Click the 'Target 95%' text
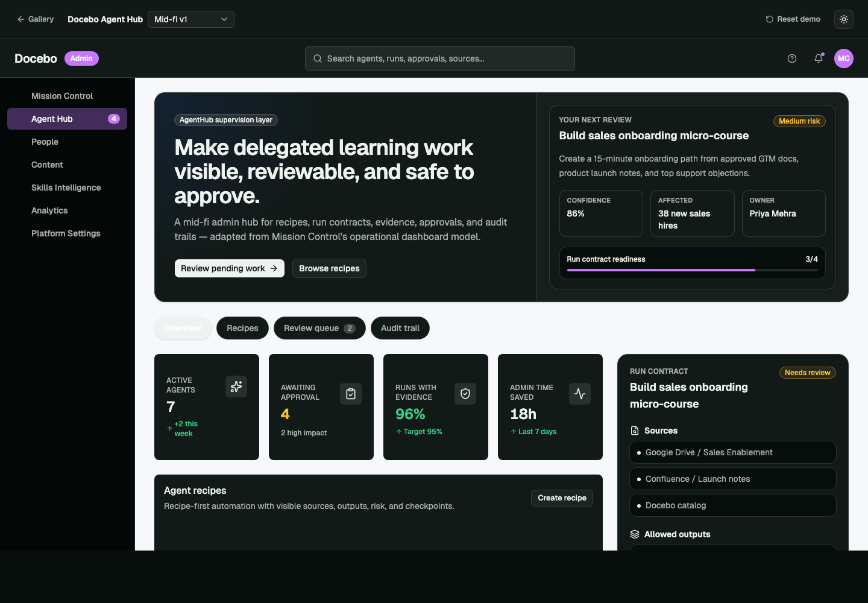 coord(423,432)
